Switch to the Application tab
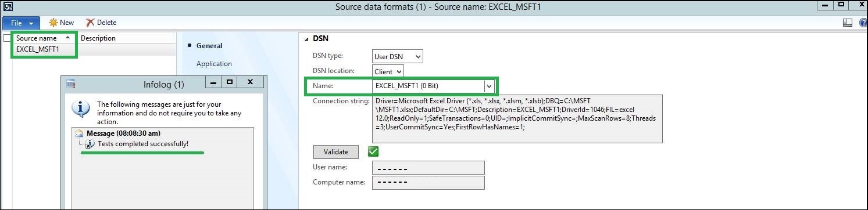The image size is (868, 210). click(x=214, y=64)
